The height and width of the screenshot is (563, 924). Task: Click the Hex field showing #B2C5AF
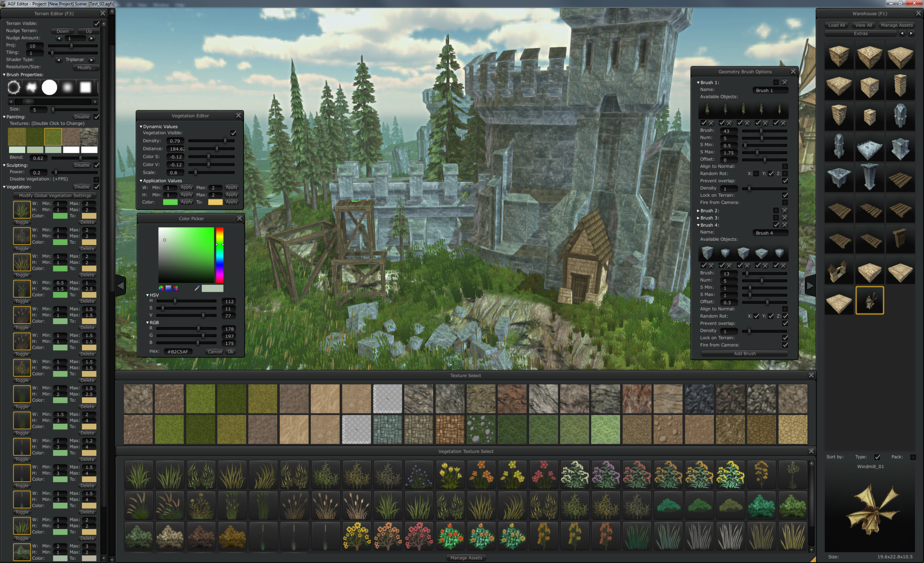[x=179, y=351]
